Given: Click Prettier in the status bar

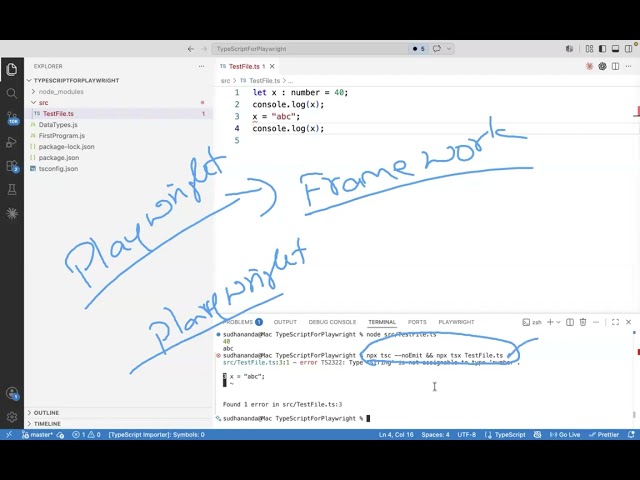Looking at the screenshot, I should (604, 435).
